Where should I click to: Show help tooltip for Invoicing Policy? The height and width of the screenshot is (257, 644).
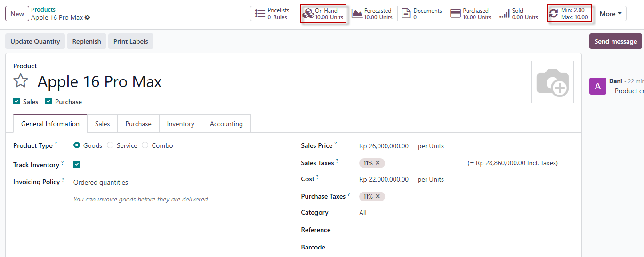click(x=63, y=180)
